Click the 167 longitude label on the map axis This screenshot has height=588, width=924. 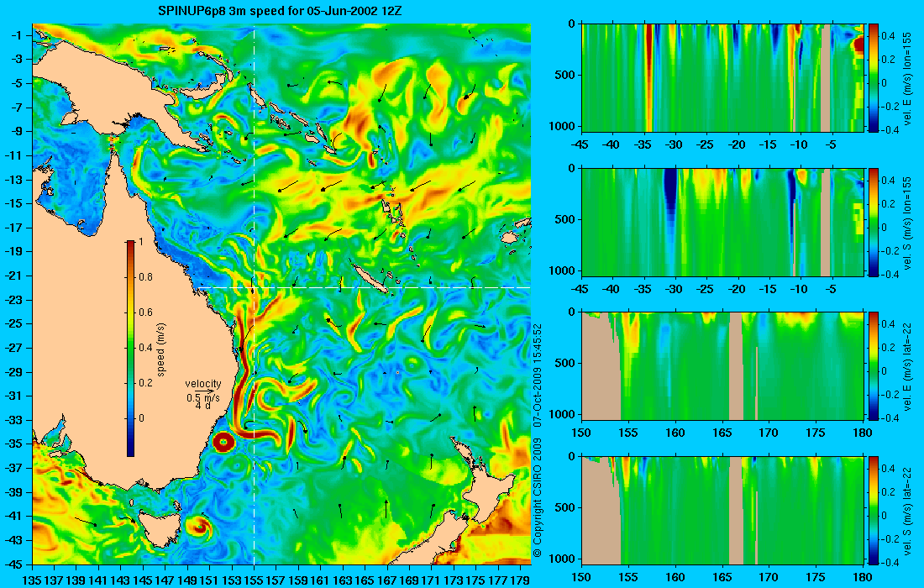[x=387, y=580]
